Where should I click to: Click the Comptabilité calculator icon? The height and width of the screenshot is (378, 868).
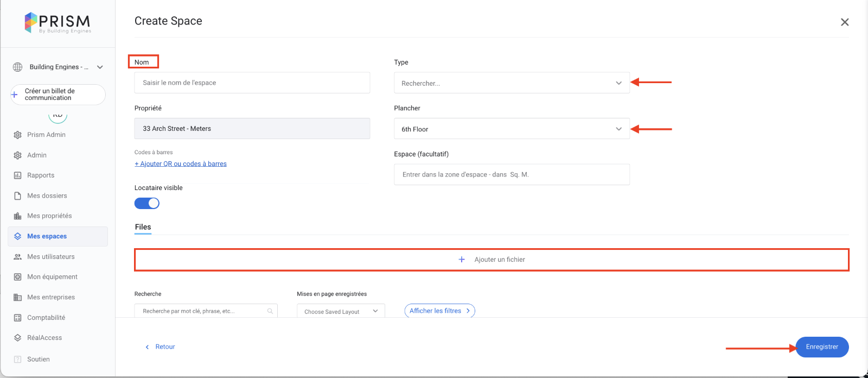tap(17, 318)
